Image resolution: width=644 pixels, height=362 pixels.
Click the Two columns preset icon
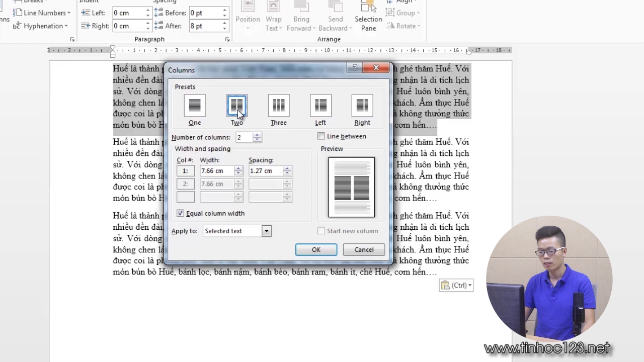pyautogui.click(x=236, y=106)
